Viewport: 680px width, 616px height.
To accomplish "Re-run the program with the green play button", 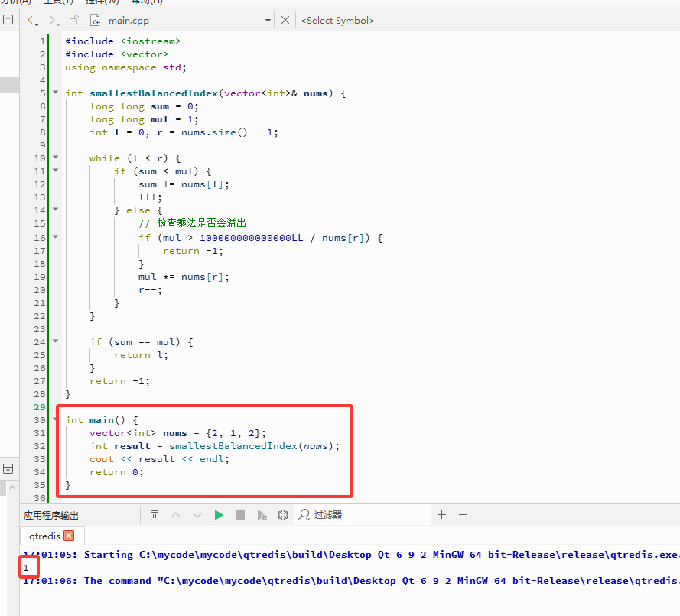I will click(219, 515).
